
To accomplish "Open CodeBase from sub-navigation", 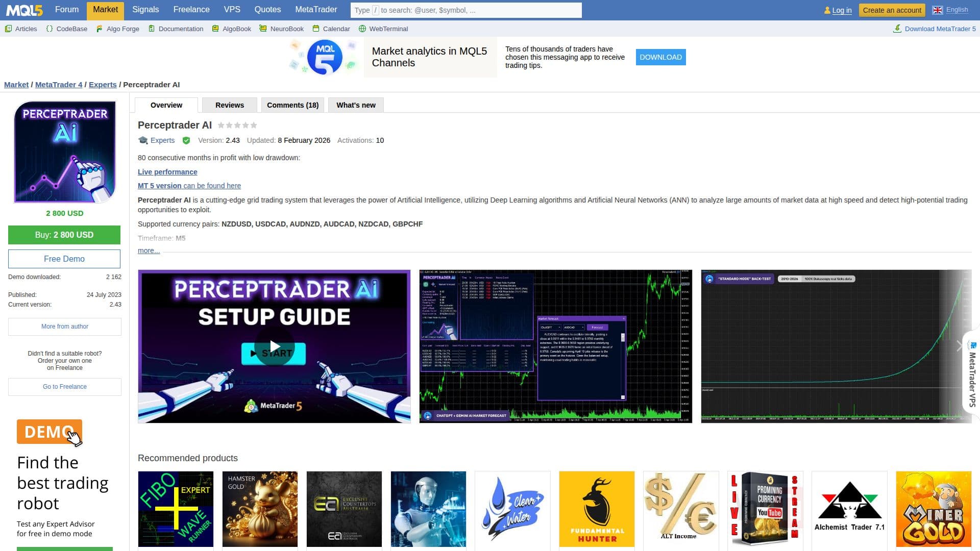I will [x=66, y=29].
